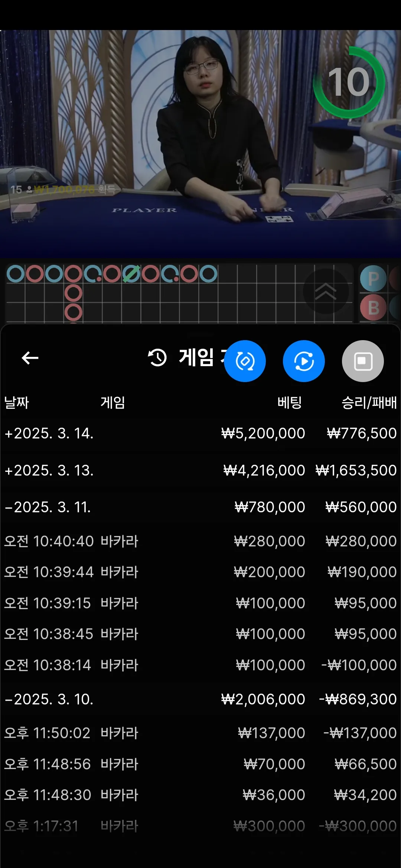This screenshot has width=401, height=868.
Task: Click the ₩2,006,000 bet total
Action: pyautogui.click(x=263, y=699)
